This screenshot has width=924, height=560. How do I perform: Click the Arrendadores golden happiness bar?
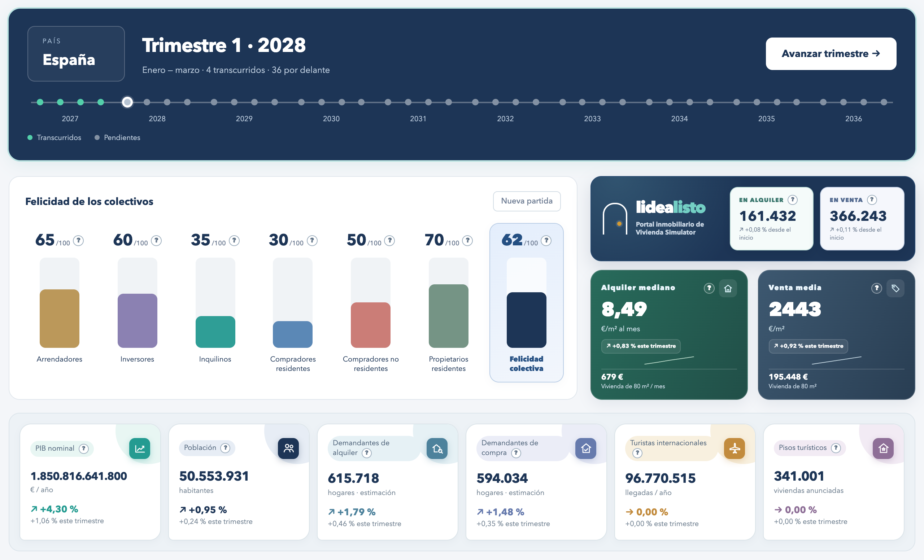pyautogui.click(x=60, y=319)
